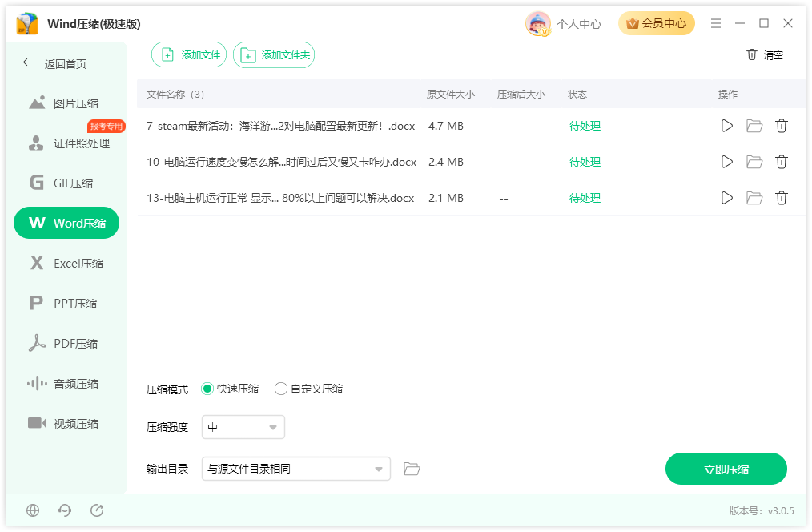Open the 输出目录 dropdown
The image size is (812, 532).
(x=296, y=469)
